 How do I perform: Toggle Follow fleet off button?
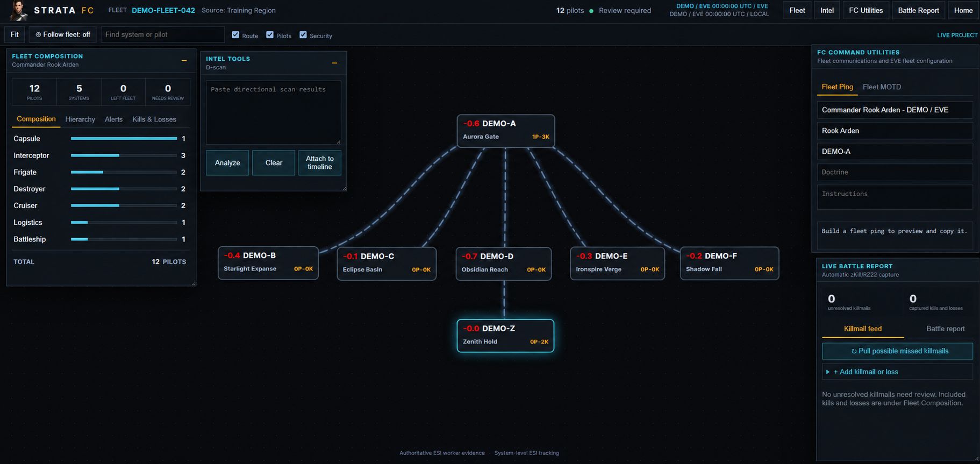click(63, 34)
